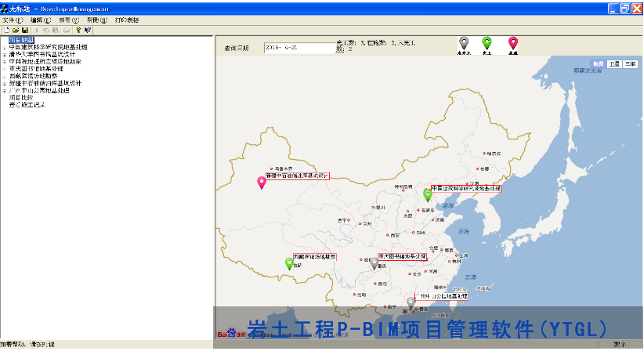Click the 济南 city label on map
This screenshot has height=351, width=644.
[x=440, y=220]
